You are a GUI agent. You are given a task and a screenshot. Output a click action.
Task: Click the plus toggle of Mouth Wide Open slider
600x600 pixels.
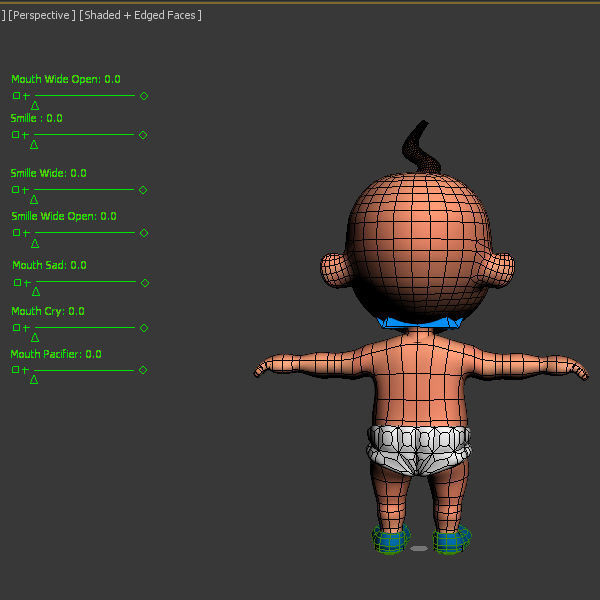click(x=26, y=96)
